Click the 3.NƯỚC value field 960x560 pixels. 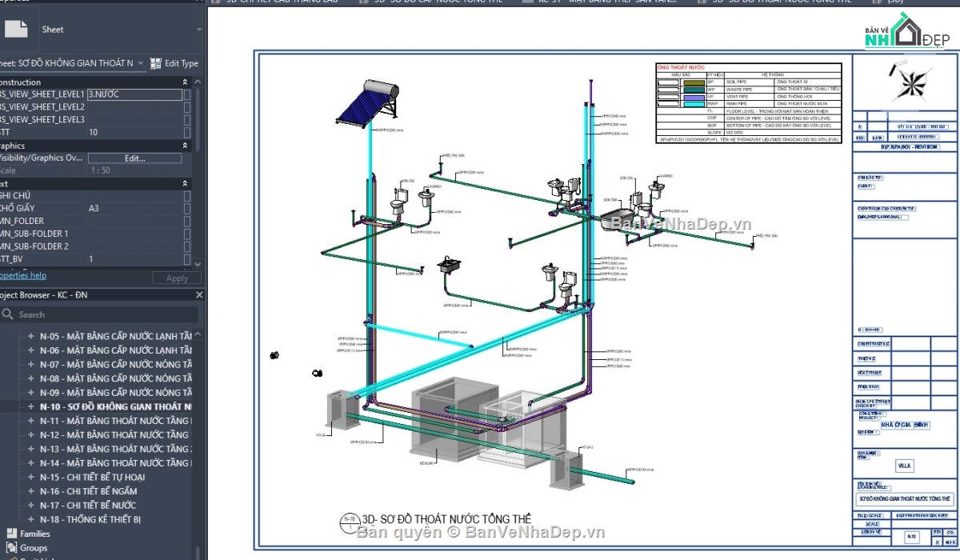click(134, 94)
